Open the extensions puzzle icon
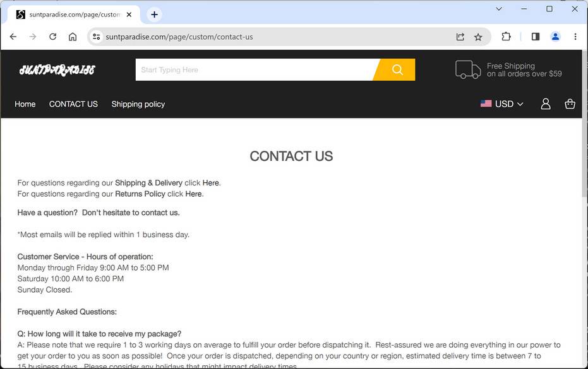Image resolution: width=588 pixels, height=369 pixels. click(x=506, y=37)
